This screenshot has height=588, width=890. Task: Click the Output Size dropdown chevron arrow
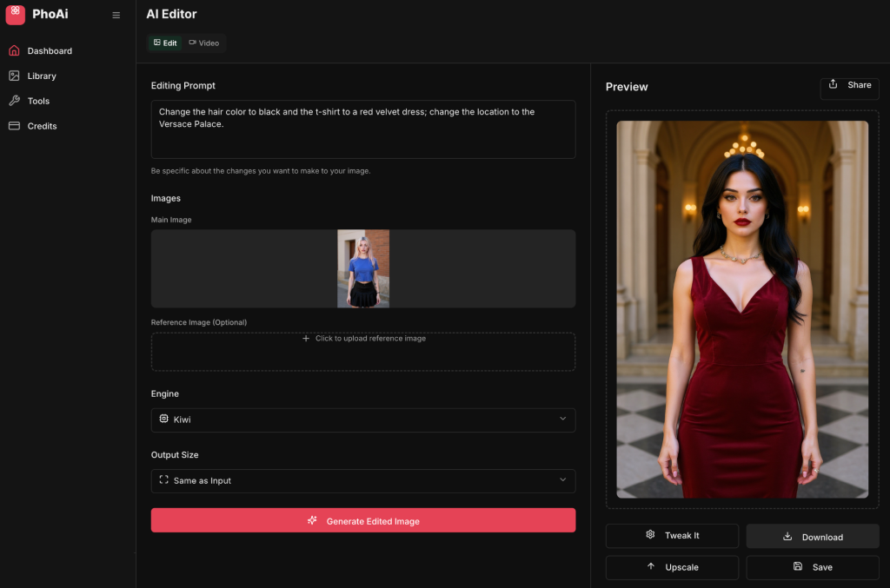point(562,479)
